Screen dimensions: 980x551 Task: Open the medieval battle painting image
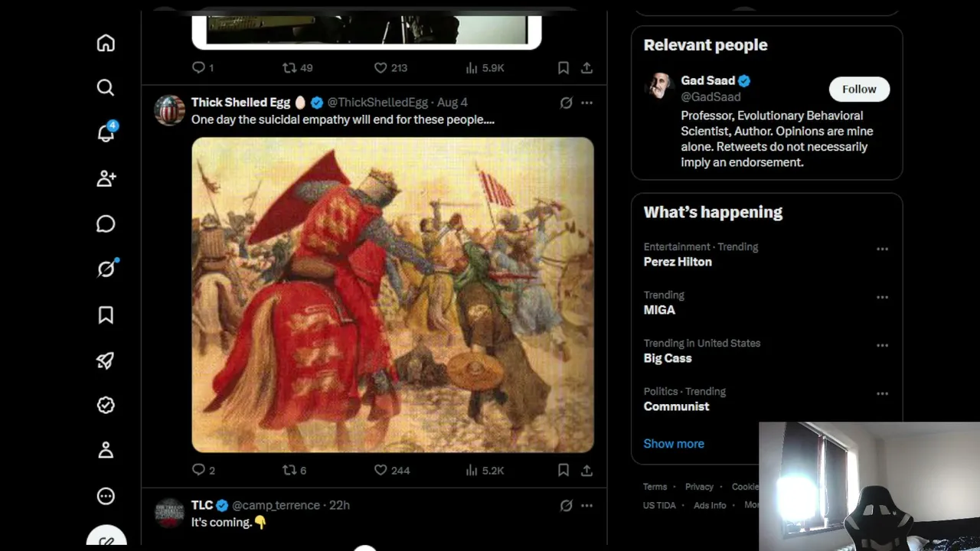[x=393, y=295]
